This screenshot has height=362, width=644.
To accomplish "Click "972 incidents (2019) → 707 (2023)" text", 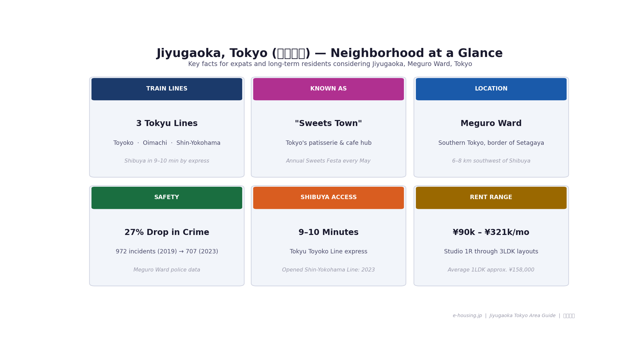I will [x=167, y=252].
